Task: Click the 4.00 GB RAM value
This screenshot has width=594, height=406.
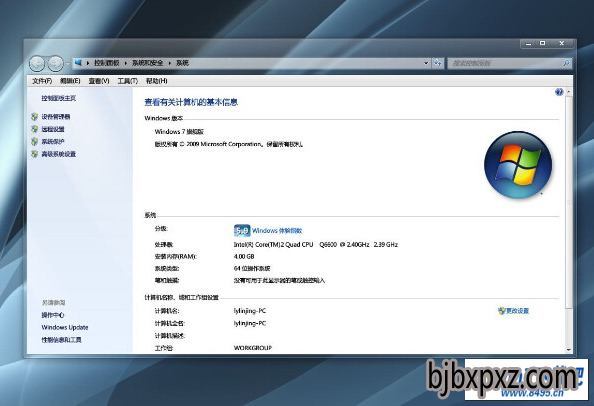Action: tap(244, 257)
